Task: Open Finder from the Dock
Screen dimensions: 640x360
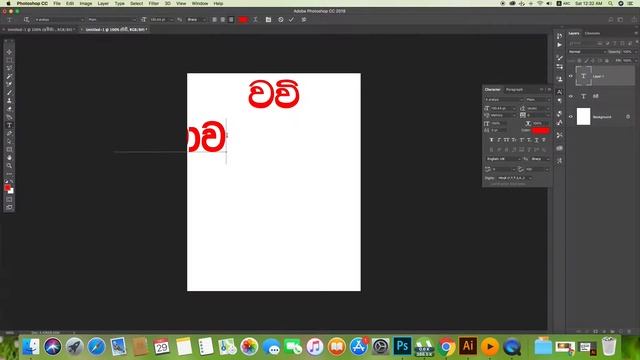Action: point(31,347)
